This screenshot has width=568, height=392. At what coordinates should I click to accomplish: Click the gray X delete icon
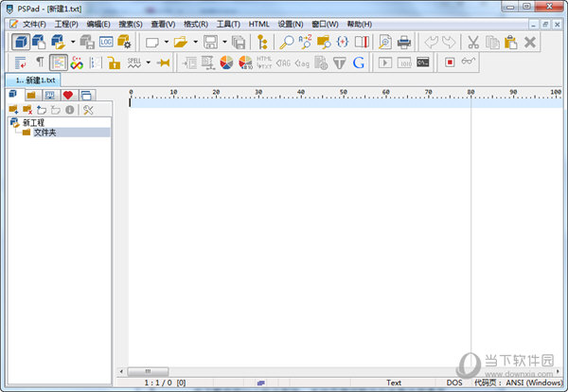point(529,42)
